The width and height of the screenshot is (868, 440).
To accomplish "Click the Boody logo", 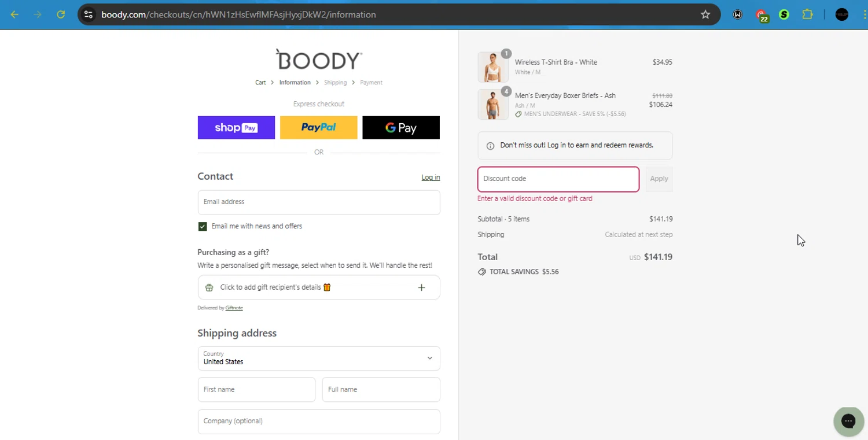I will click(319, 60).
